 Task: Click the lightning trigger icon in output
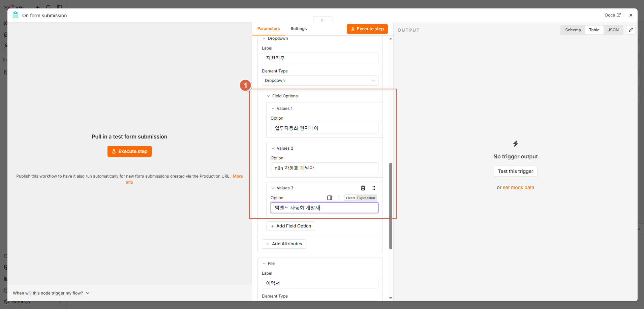tap(516, 144)
